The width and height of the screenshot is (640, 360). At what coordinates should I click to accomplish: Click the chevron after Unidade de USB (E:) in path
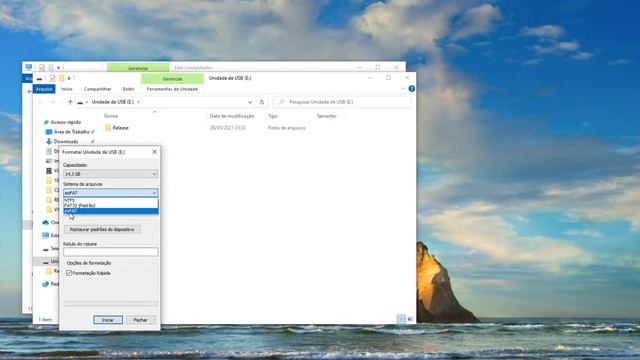pos(139,102)
